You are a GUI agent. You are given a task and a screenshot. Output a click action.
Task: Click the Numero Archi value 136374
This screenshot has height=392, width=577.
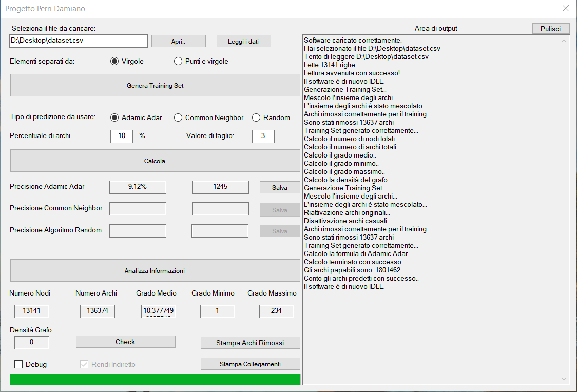pyautogui.click(x=98, y=311)
